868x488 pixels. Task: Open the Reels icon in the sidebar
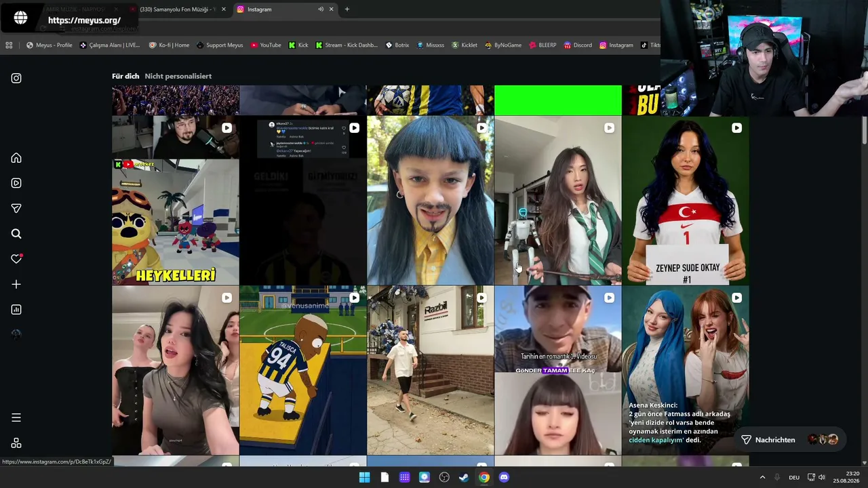point(16,183)
